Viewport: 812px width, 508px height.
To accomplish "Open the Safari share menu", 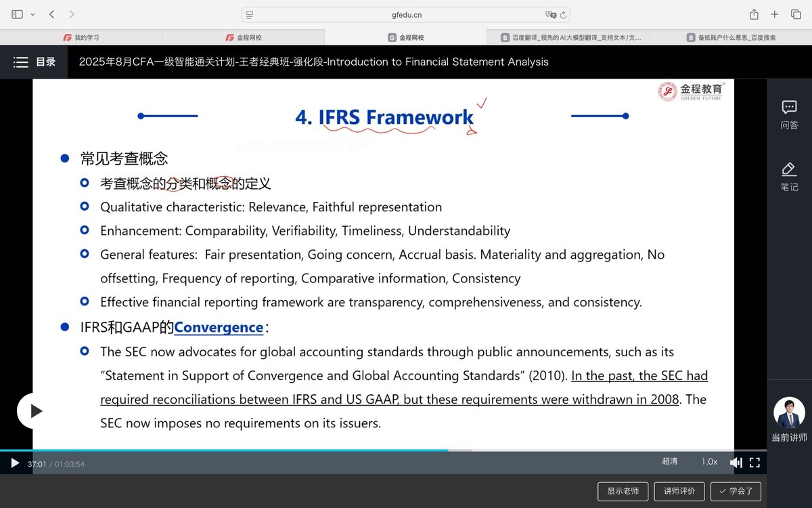I will click(x=754, y=14).
